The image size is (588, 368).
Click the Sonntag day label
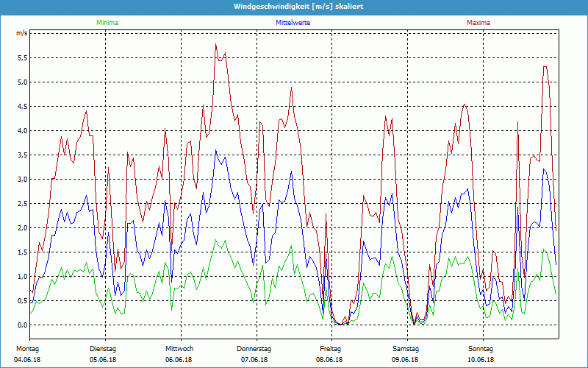click(x=481, y=349)
